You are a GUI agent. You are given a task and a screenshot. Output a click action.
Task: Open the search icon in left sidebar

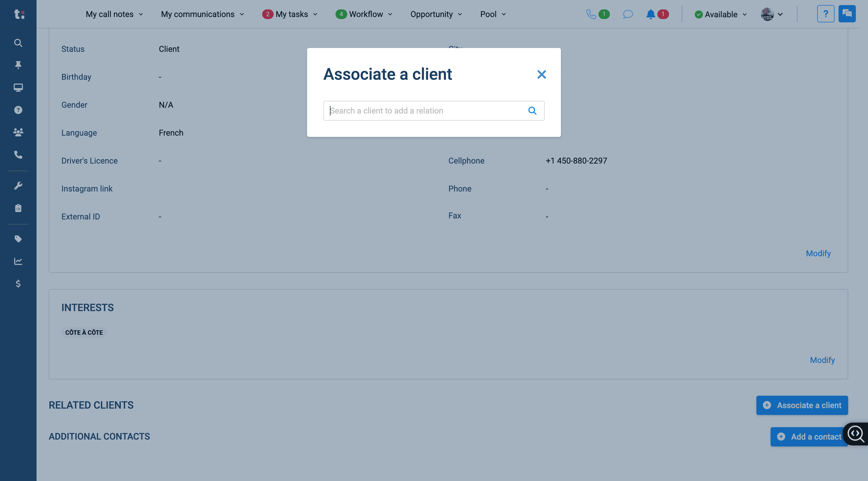18,43
